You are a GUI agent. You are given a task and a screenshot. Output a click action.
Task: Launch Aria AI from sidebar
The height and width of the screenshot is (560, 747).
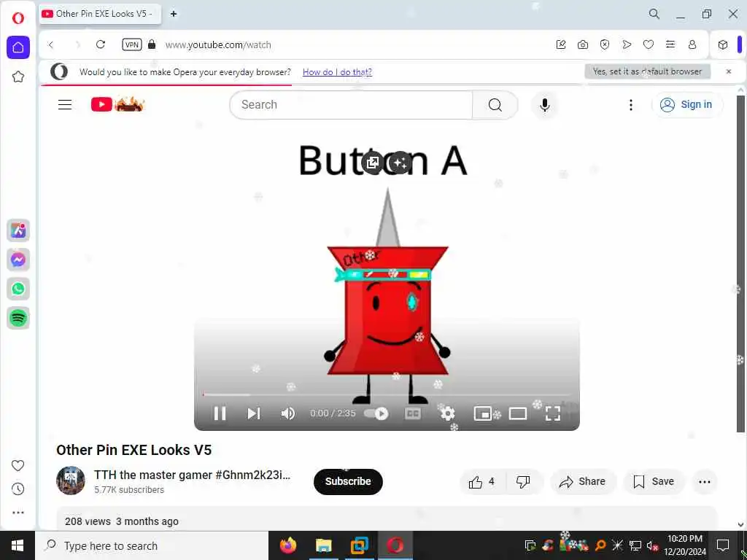18,230
